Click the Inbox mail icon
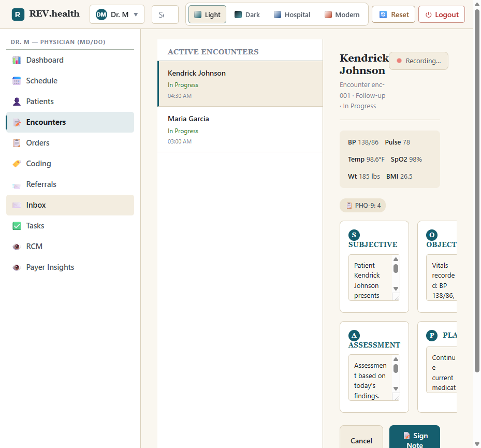 pyautogui.click(x=17, y=205)
